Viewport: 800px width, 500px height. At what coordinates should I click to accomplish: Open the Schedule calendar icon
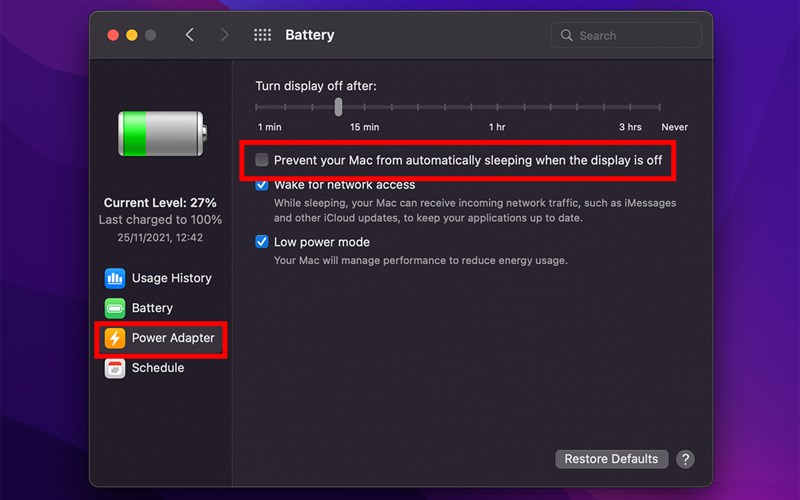115,368
